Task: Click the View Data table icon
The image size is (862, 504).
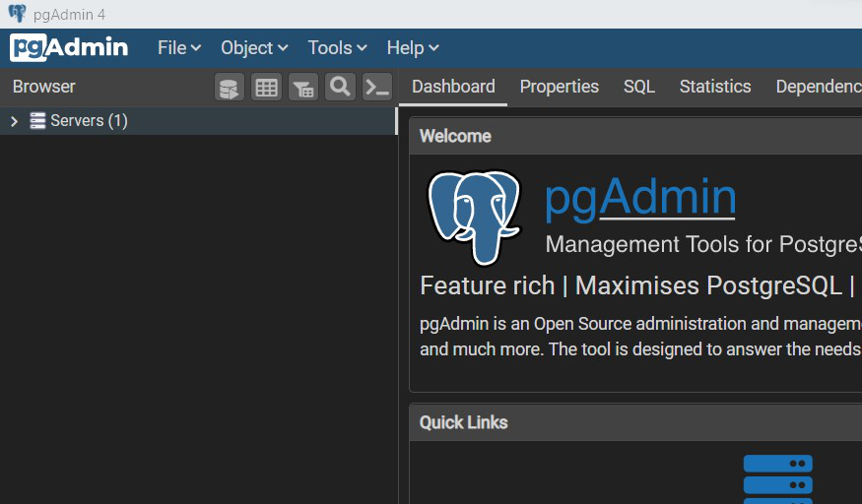Action: [266, 88]
